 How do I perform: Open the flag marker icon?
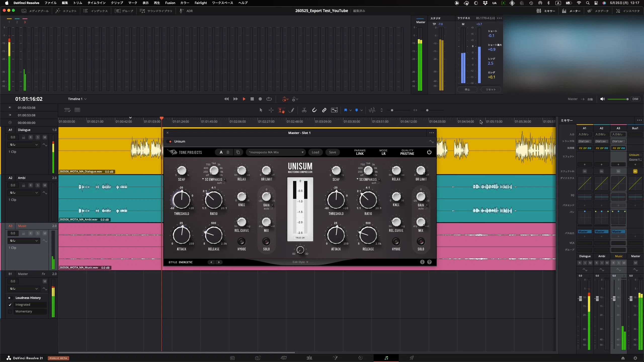click(346, 110)
